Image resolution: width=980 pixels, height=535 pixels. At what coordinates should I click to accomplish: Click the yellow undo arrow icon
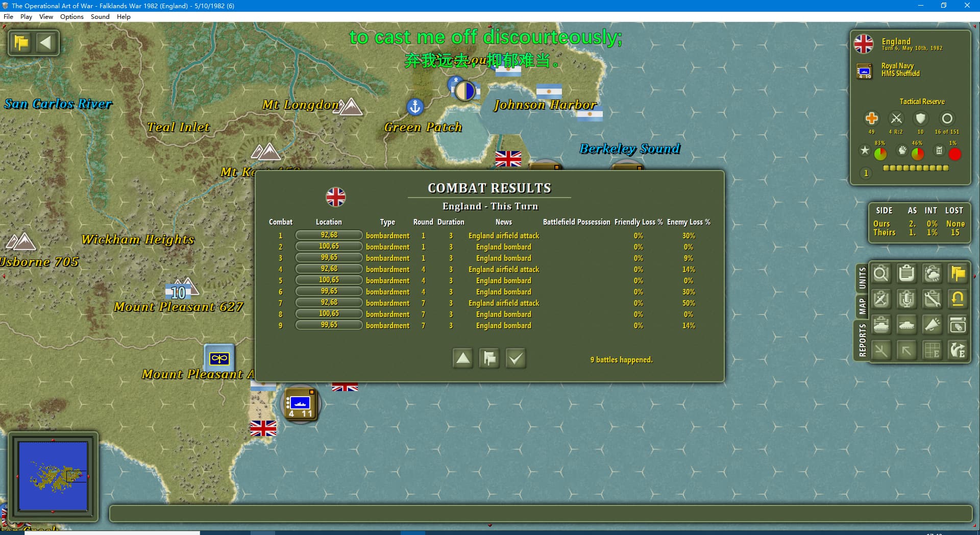point(958,300)
